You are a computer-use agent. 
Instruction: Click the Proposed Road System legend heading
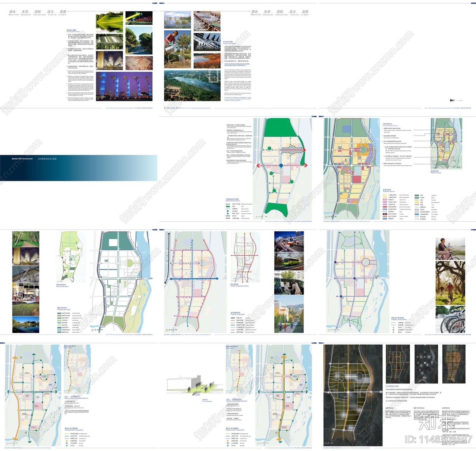click(238, 313)
